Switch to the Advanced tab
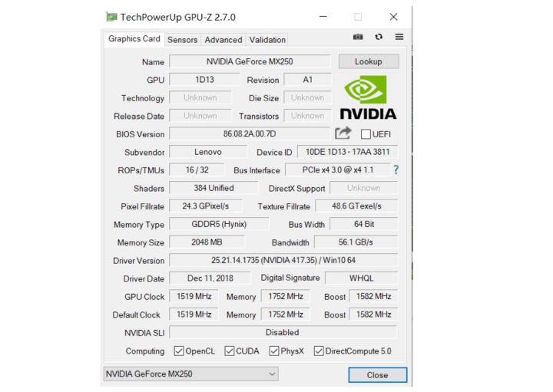553x392 pixels. tap(224, 40)
